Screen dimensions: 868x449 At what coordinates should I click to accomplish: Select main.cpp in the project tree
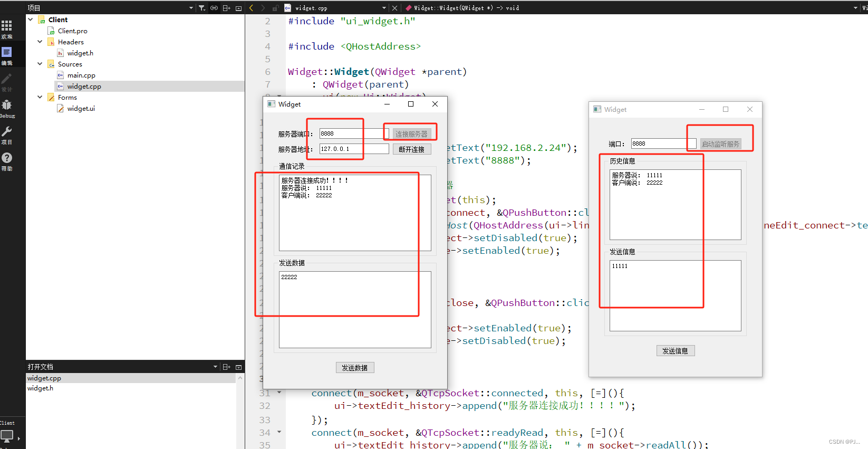81,75
